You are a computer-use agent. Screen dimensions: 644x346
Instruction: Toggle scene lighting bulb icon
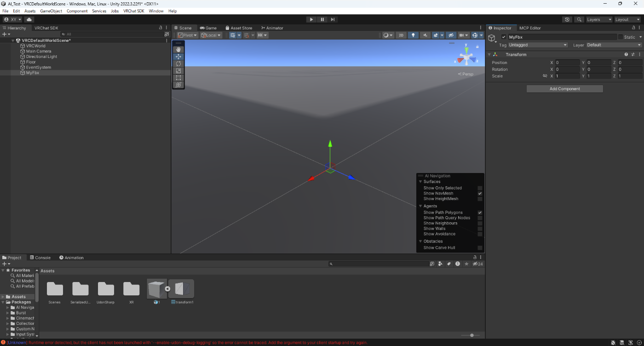(x=413, y=35)
